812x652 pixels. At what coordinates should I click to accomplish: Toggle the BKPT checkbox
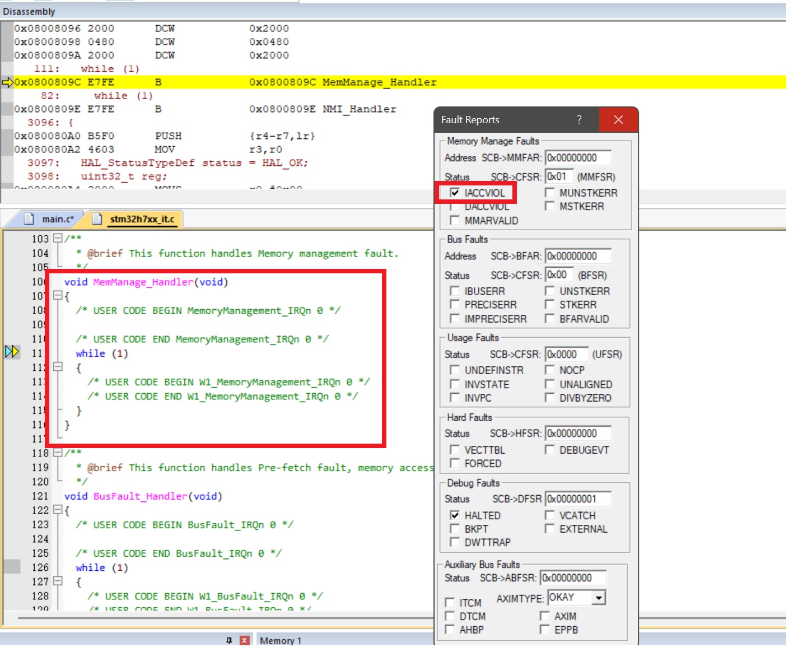click(x=455, y=529)
